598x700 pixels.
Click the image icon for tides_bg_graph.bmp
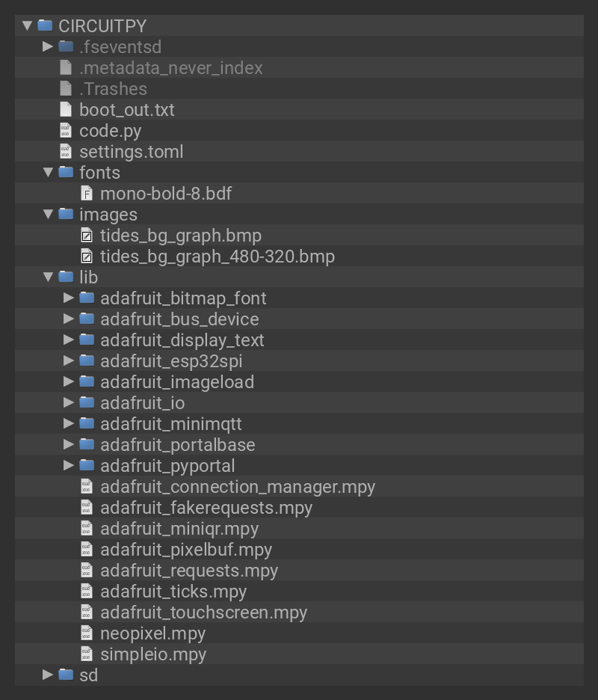click(87, 236)
